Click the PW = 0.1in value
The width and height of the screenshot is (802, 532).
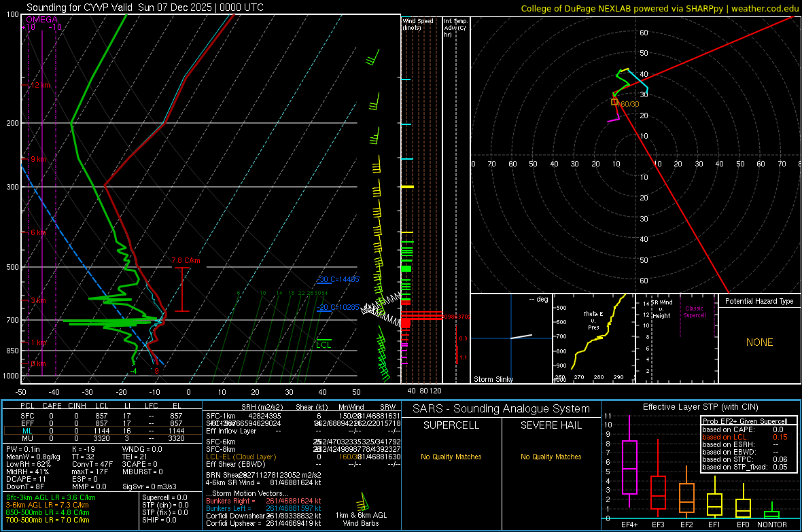23,449
